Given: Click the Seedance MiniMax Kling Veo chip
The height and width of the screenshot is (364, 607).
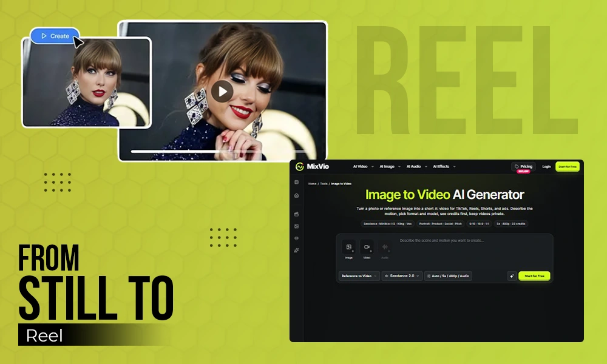Looking at the screenshot, I should (387, 224).
